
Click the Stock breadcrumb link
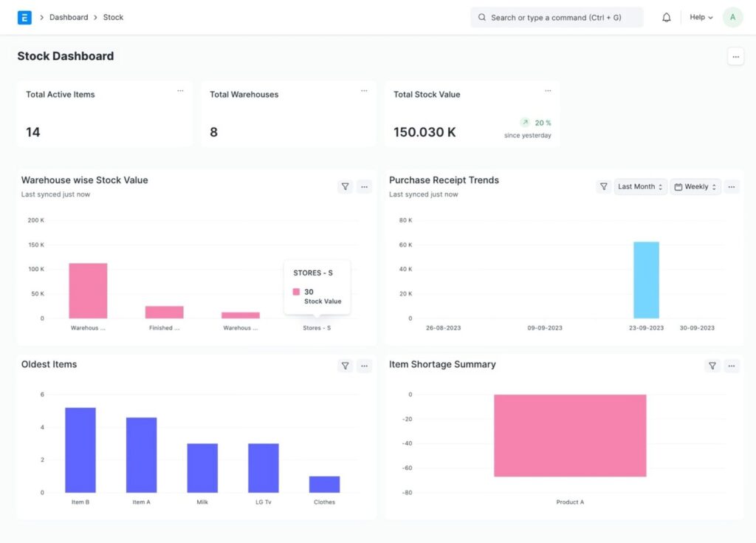tap(113, 18)
